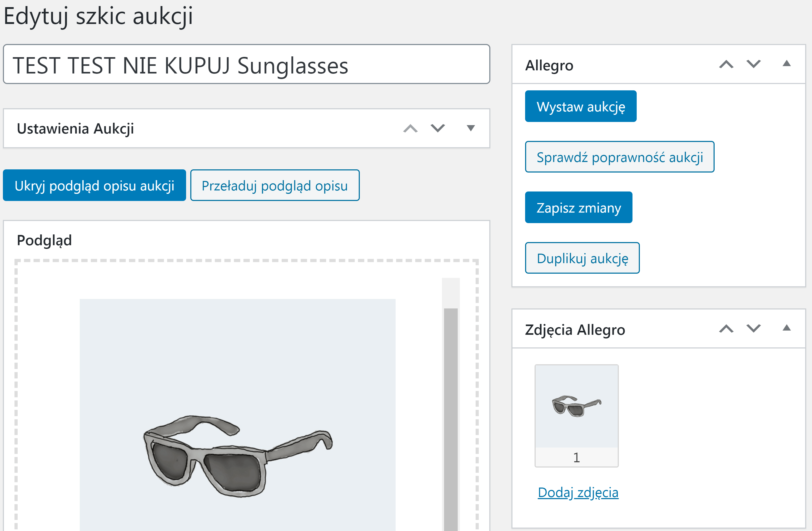Click the large sunglasses preview image
Screen dimensions: 812x531
click(237, 415)
